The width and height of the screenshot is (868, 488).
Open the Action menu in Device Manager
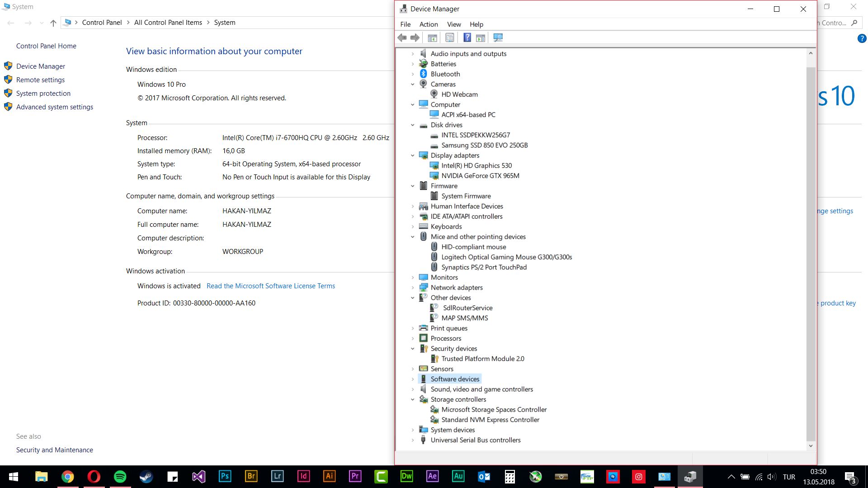coord(429,24)
